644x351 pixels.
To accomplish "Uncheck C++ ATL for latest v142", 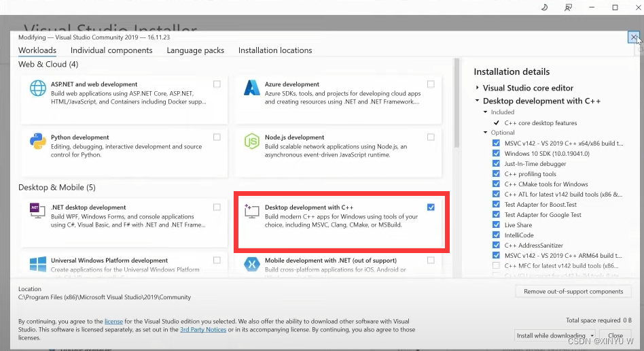I will coord(496,195).
